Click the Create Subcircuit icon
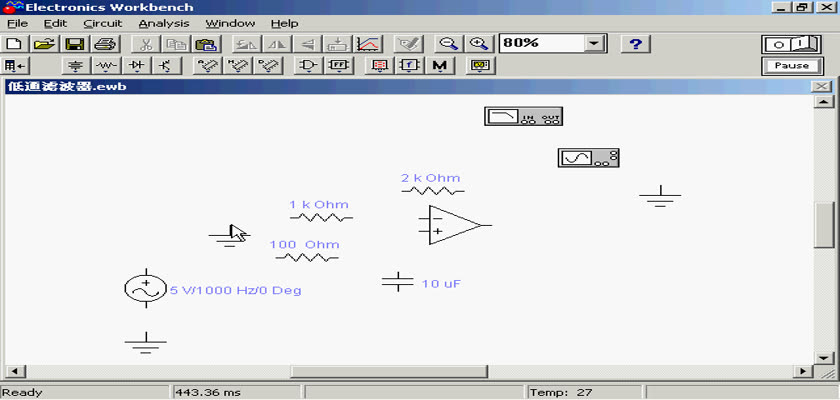This screenshot has width=840, height=400. (x=338, y=44)
